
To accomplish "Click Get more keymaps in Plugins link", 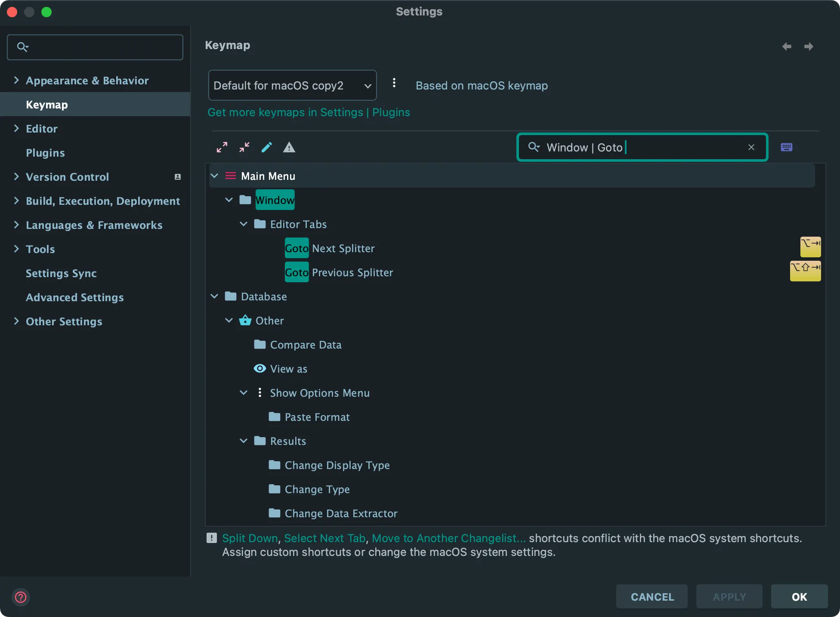I will (309, 112).
